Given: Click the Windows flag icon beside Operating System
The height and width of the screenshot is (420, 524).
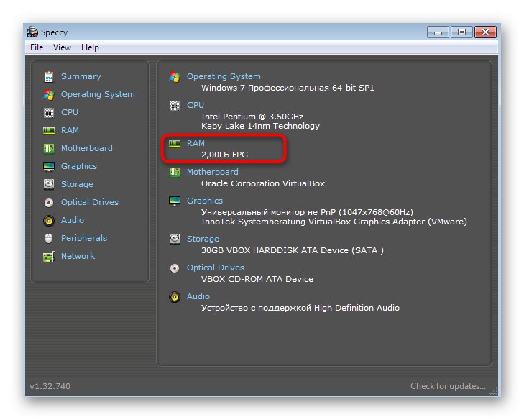Looking at the screenshot, I should 49,94.
